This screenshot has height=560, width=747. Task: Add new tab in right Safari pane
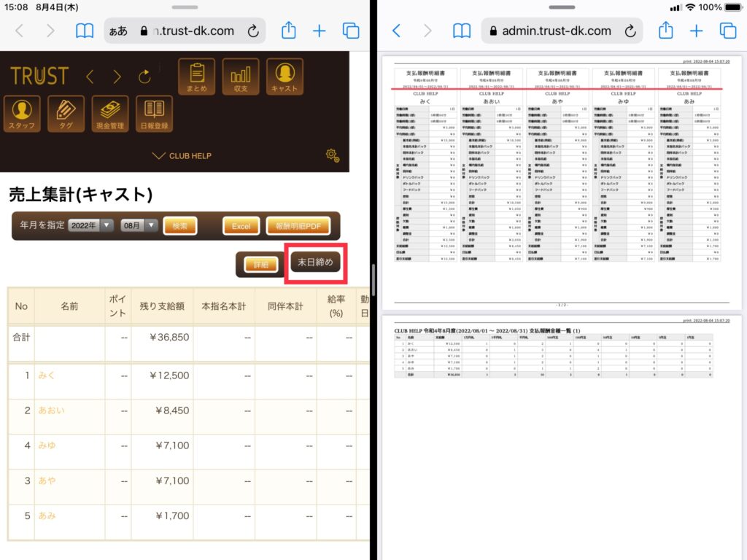coord(697,31)
